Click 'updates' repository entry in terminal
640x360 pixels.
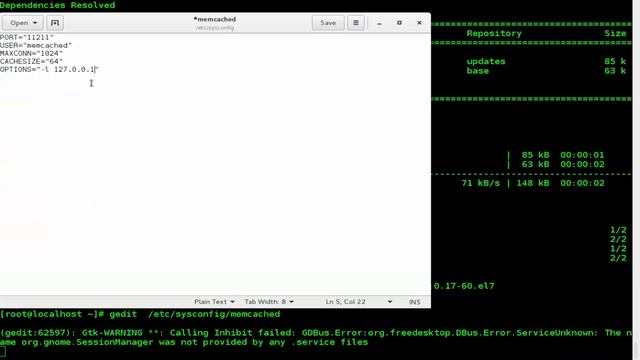pos(486,61)
